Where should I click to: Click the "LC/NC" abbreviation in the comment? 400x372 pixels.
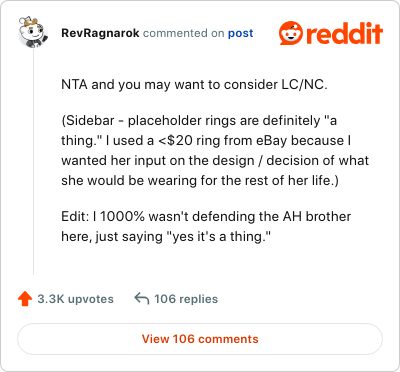tap(304, 85)
